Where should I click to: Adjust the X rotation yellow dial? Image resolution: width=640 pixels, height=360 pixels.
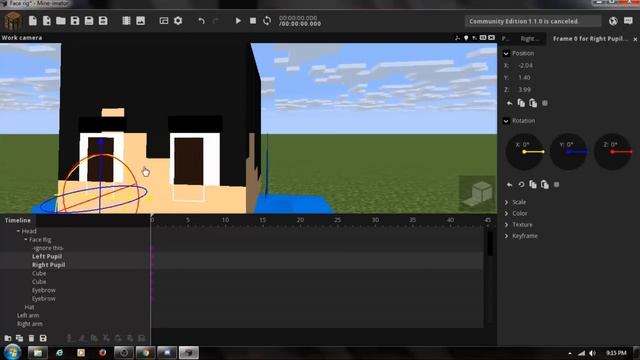tap(524, 151)
